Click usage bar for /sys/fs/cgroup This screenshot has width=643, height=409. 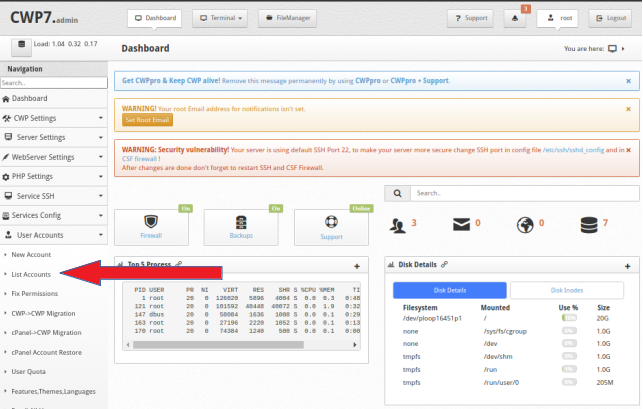(569, 331)
